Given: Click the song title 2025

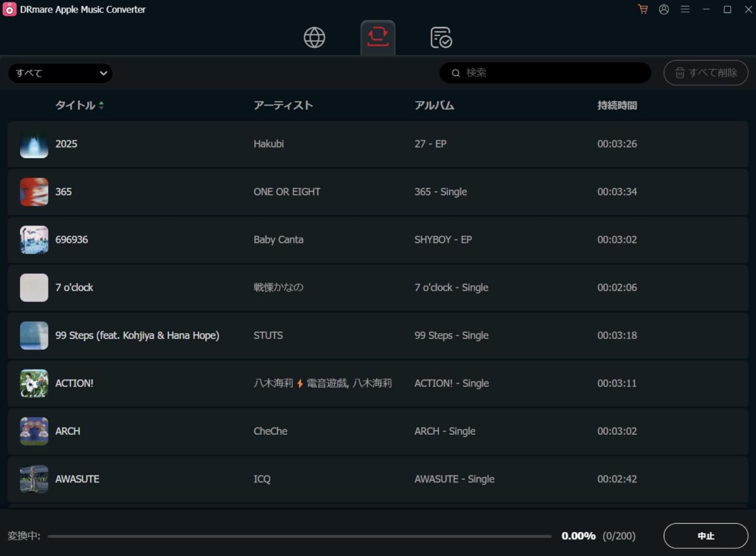Looking at the screenshot, I should (66, 144).
